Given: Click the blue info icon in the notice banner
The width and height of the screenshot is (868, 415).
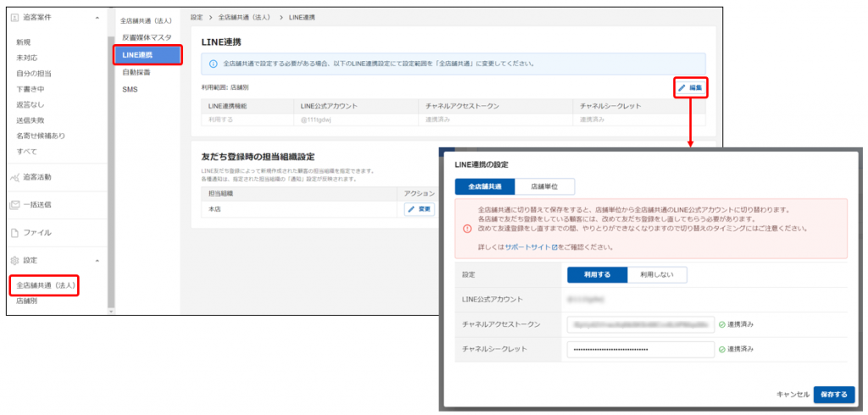Looking at the screenshot, I should [213, 64].
